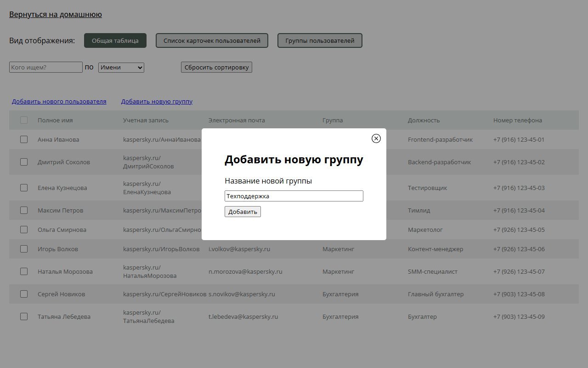
Task: Click the Добавить button in the dialog
Action: coord(243,212)
